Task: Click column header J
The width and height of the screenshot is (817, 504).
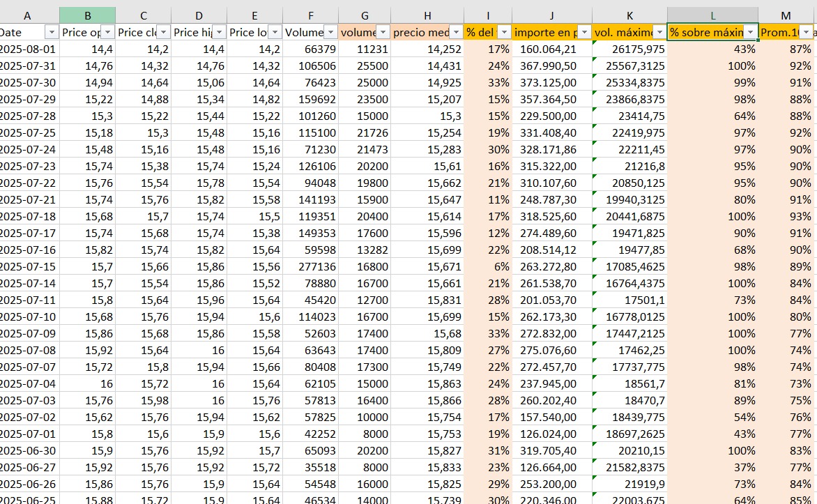Action: 551,15
